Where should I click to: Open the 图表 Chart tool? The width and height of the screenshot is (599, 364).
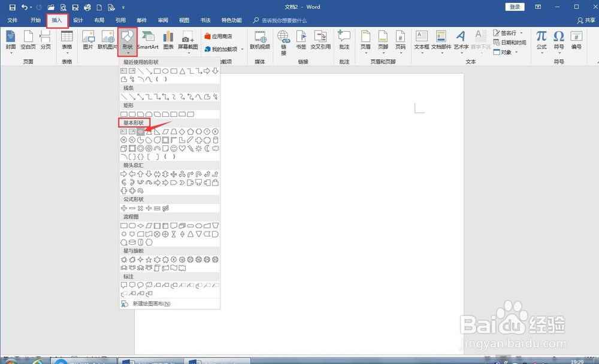[x=168, y=40]
